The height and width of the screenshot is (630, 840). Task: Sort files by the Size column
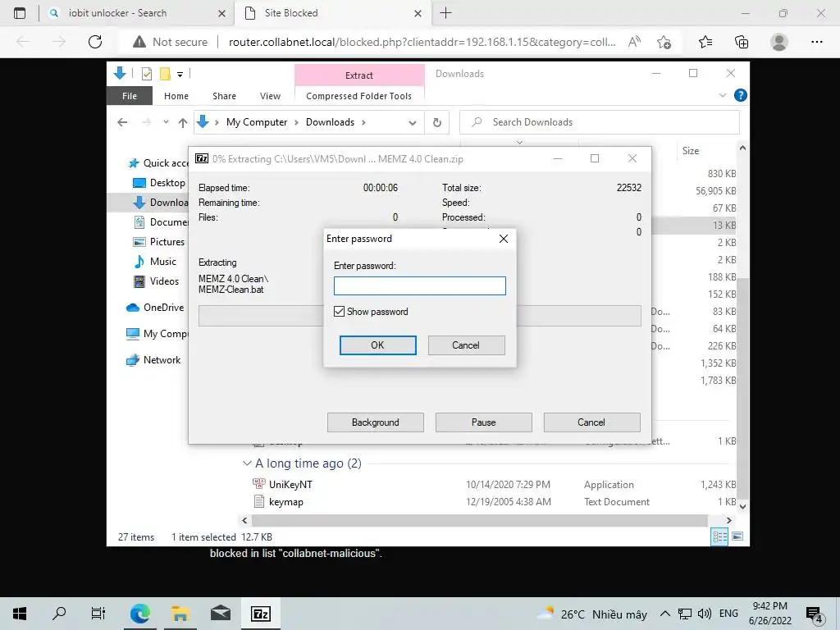(691, 151)
